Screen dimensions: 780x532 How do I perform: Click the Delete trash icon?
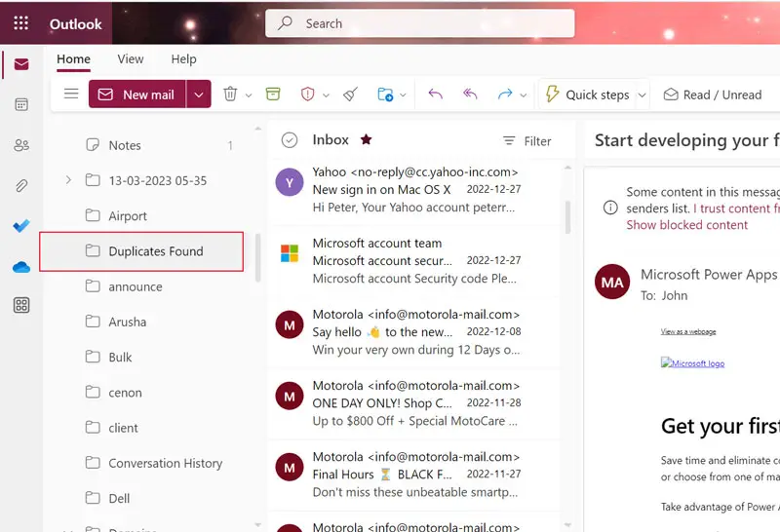pyautogui.click(x=230, y=94)
